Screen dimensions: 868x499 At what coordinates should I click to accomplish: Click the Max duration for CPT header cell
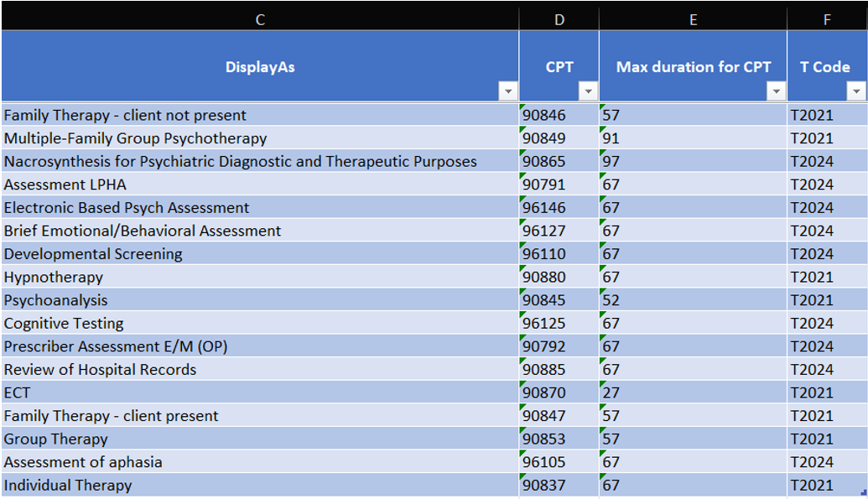tap(693, 66)
